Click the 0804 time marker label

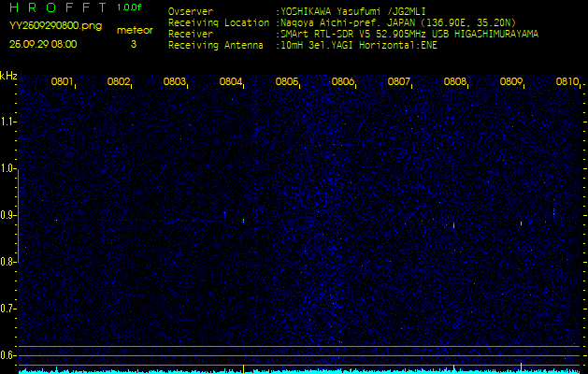point(230,81)
